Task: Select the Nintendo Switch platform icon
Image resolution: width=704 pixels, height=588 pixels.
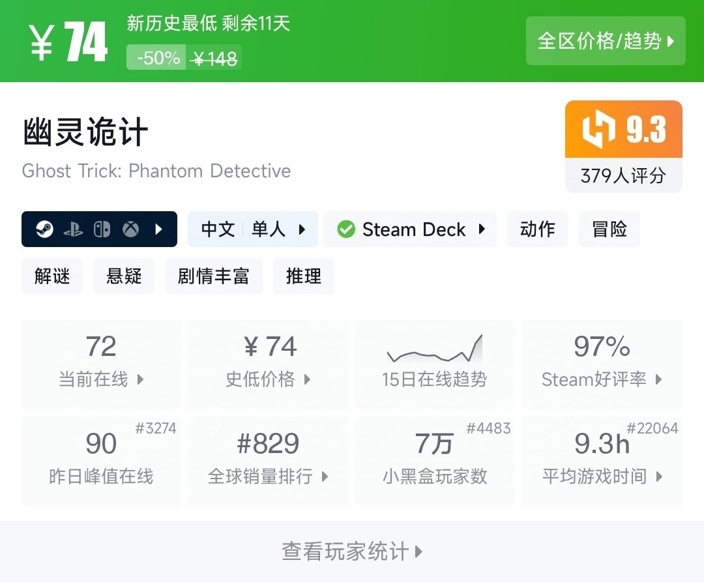Action: coord(102,229)
